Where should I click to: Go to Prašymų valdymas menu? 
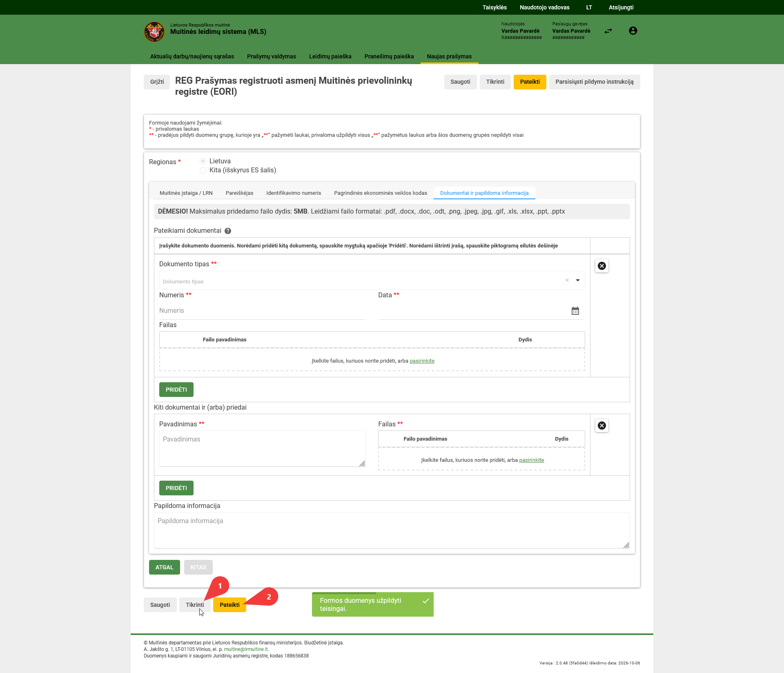pos(272,56)
